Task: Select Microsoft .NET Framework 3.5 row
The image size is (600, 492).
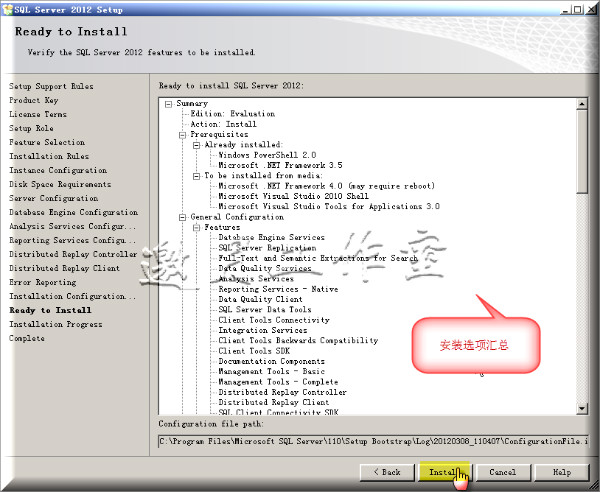Action: [x=280, y=166]
